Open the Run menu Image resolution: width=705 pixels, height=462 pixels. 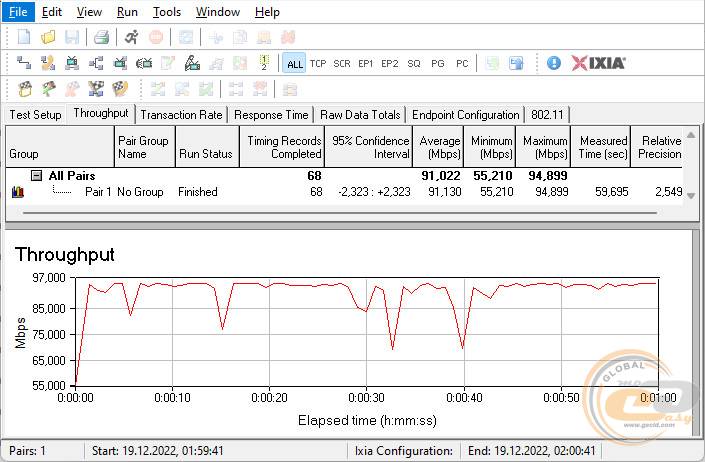point(127,12)
